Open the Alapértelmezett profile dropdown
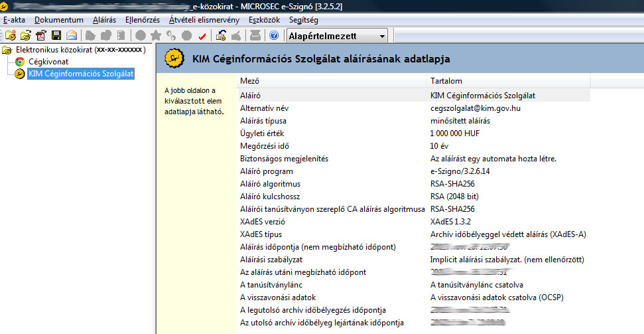The height and width of the screenshot is (334, 644). click(x=337, y=35)
